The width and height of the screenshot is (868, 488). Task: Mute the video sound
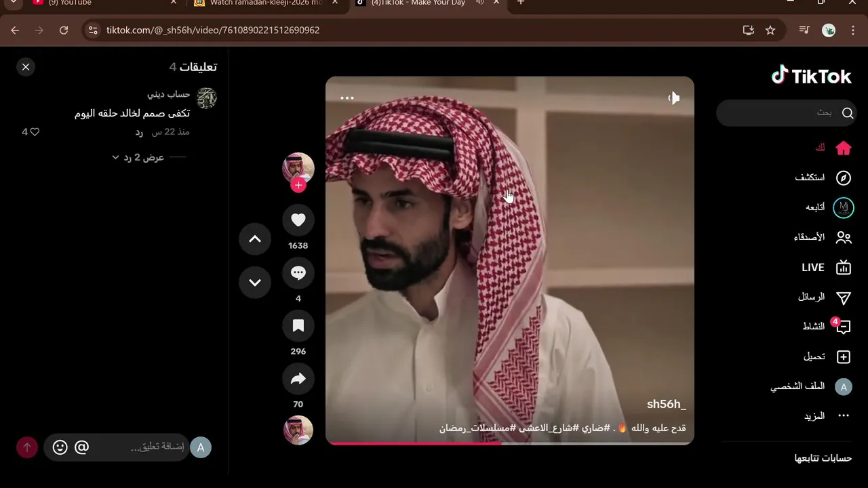(673, 98)
